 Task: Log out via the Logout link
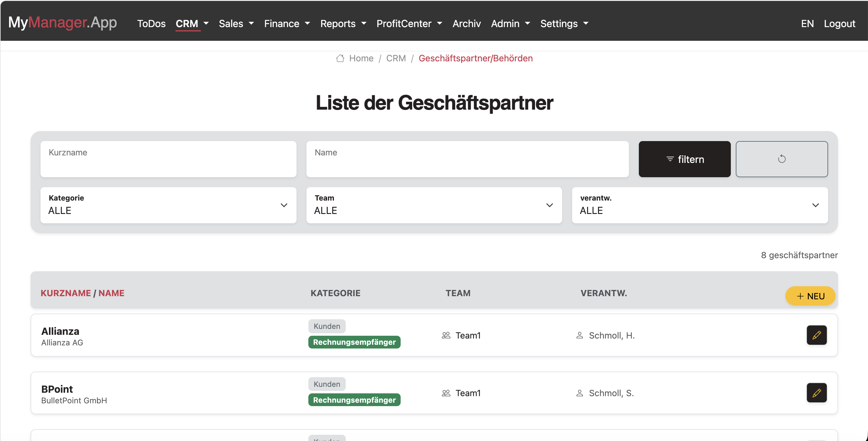pyautogui.click(x=839, y=24)
